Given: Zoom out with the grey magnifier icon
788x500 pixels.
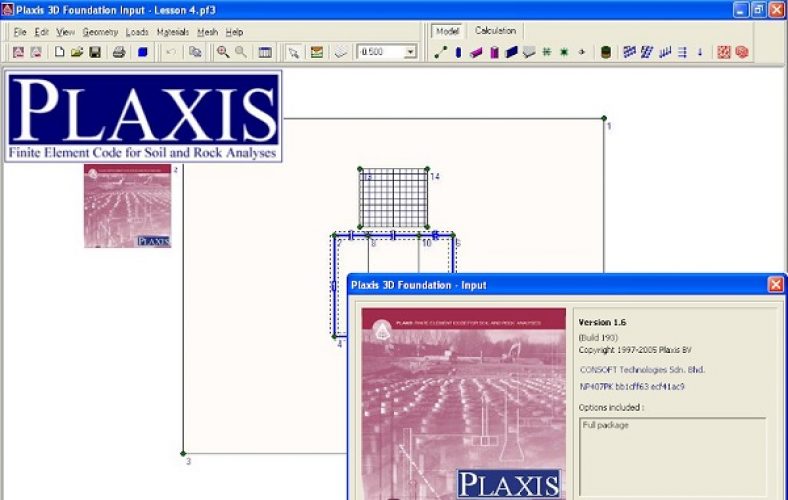Looking at the screenshot, I should tap(241, 52).
